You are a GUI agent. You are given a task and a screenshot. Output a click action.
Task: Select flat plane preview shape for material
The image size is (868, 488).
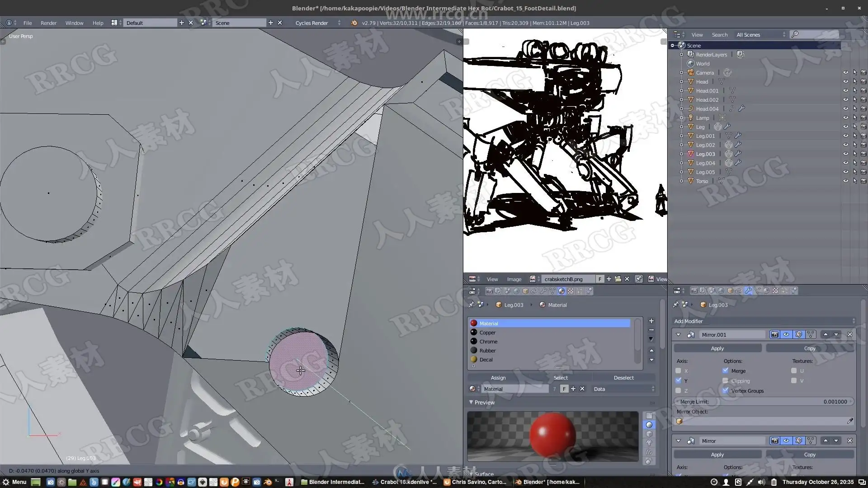click(x=649, y=416)
